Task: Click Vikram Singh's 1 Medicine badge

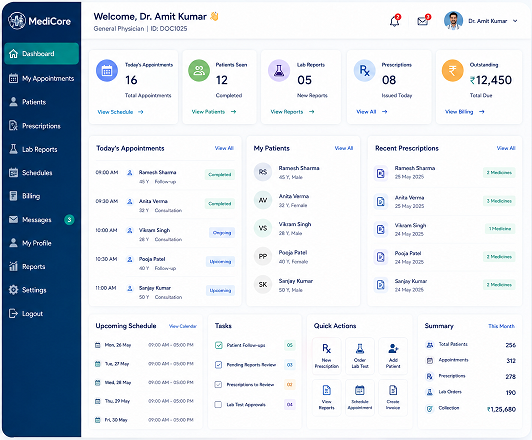Action: pos(500,229)
